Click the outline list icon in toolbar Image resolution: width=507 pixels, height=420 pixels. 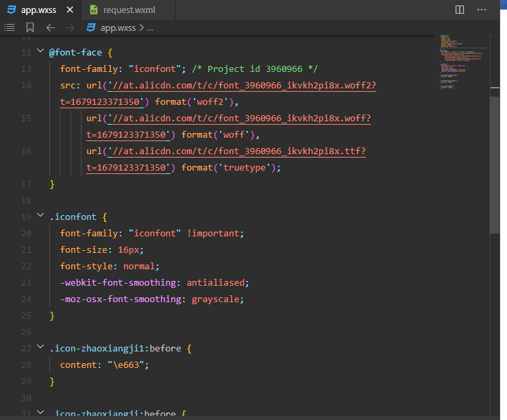click(x=10, y=27)
